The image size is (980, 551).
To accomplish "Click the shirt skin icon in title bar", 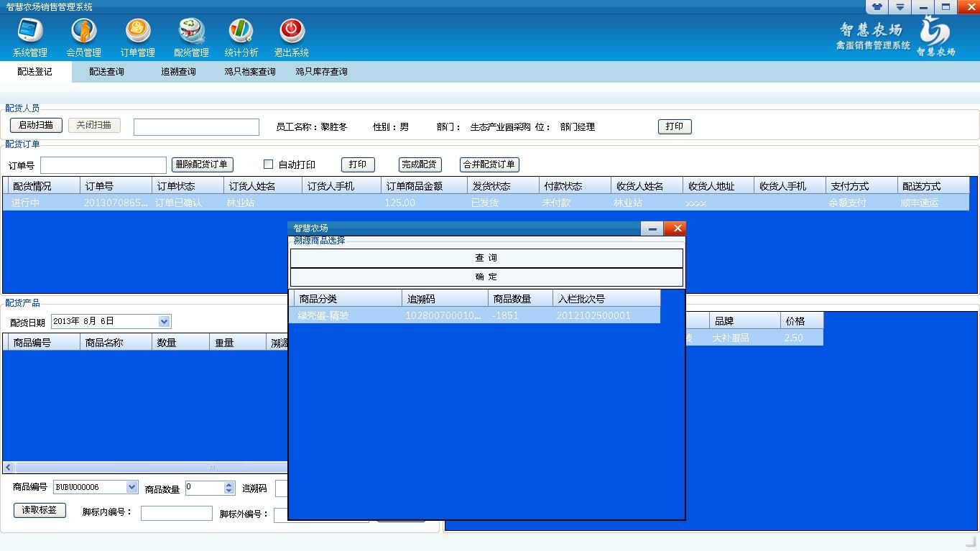I will pyautogui.click(x=877, y=7).
